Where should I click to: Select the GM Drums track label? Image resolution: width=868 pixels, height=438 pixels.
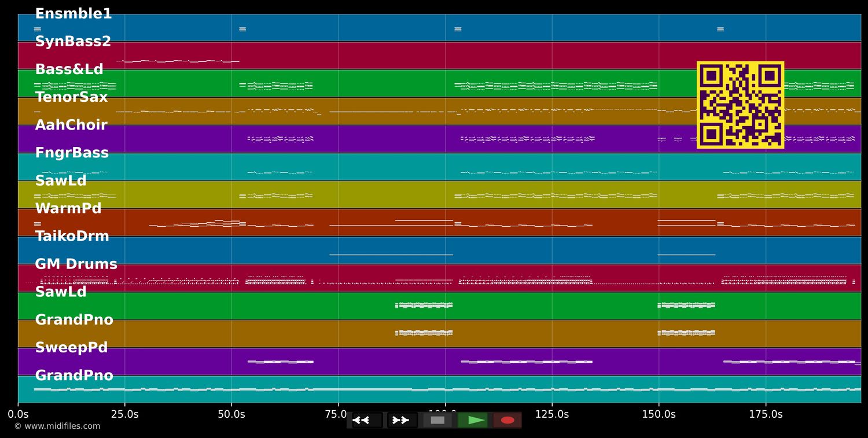[76, 264]
